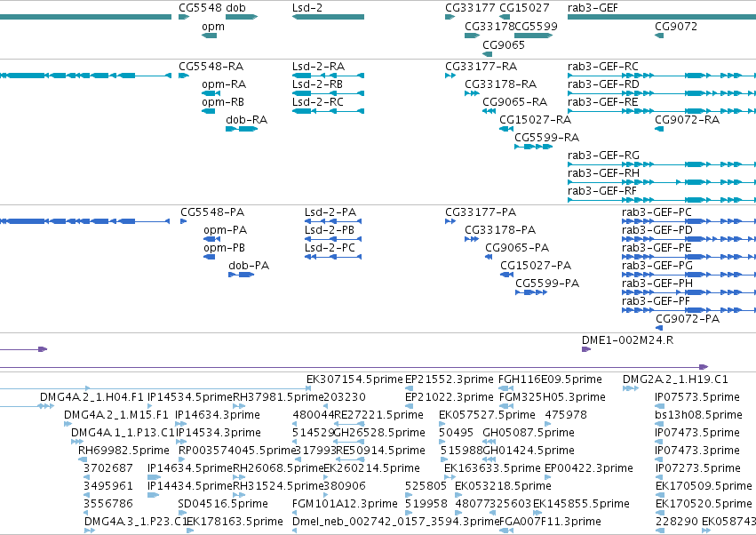Select the CG9065-RA transcript label
The image size is (756, 535).
pos(515,102)
